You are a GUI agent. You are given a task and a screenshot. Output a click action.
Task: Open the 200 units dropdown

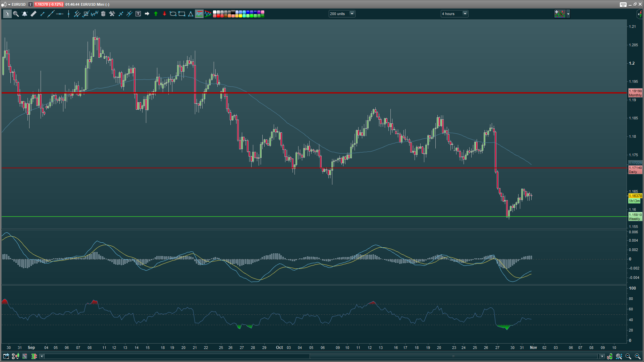tap(352, 14)
